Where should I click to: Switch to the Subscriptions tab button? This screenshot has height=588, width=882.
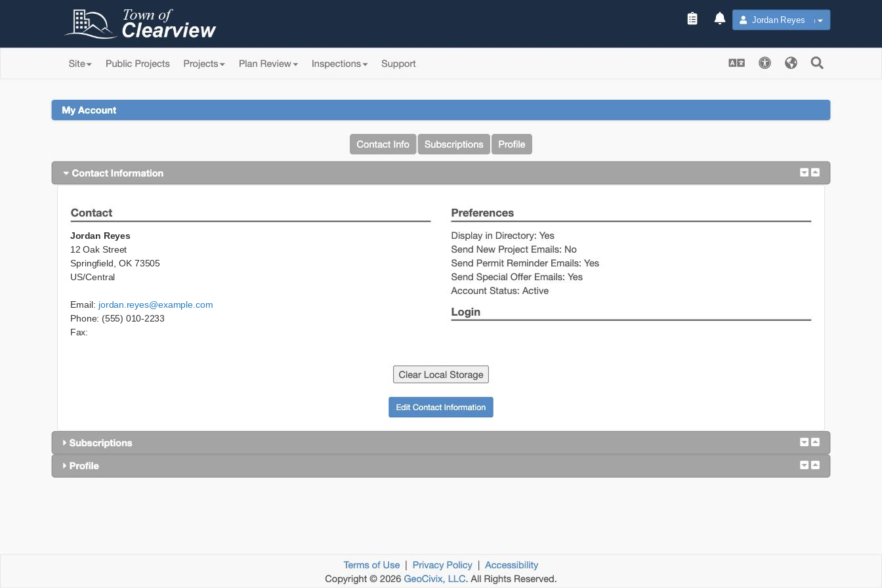tap(453, 144)
